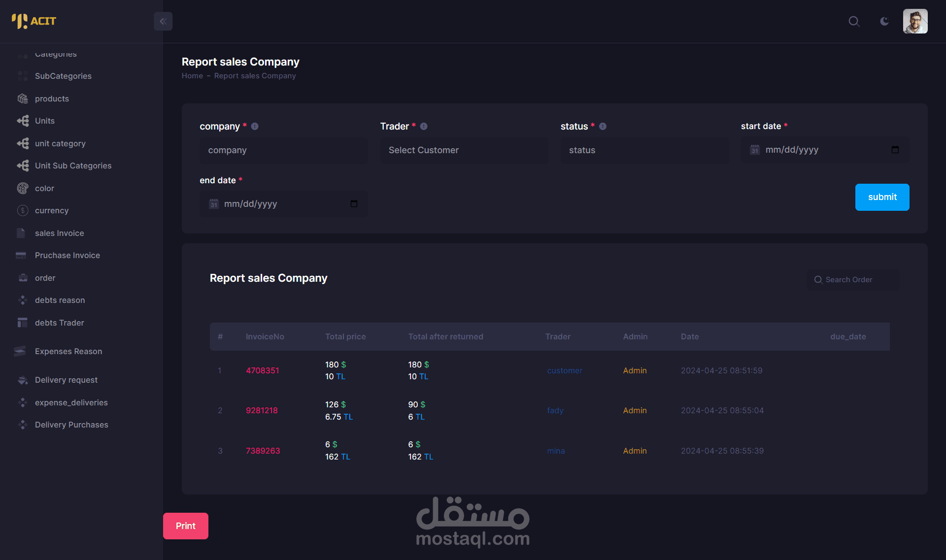Click the products icon in sidebar
The height and width of the screenshot is (560, 946).
(23, 99)
